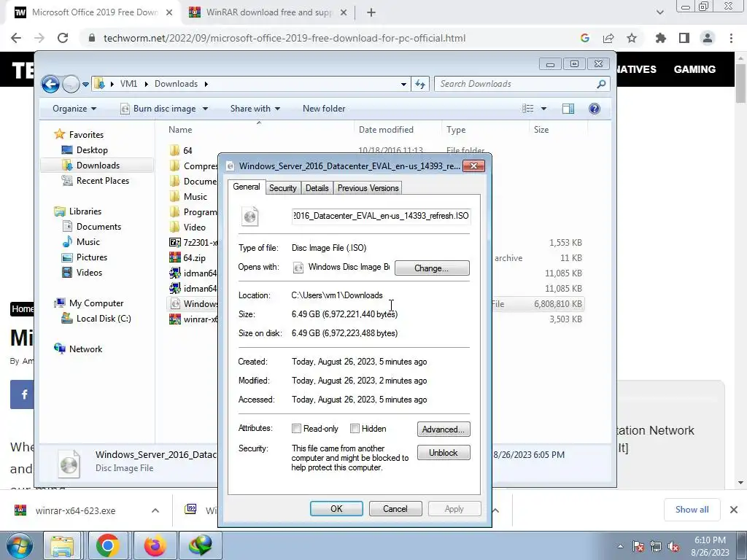Select the General tab
Image resolution: width=747 pixels, height=560 pixels.
pyautogui.click(x=247, y=187)
